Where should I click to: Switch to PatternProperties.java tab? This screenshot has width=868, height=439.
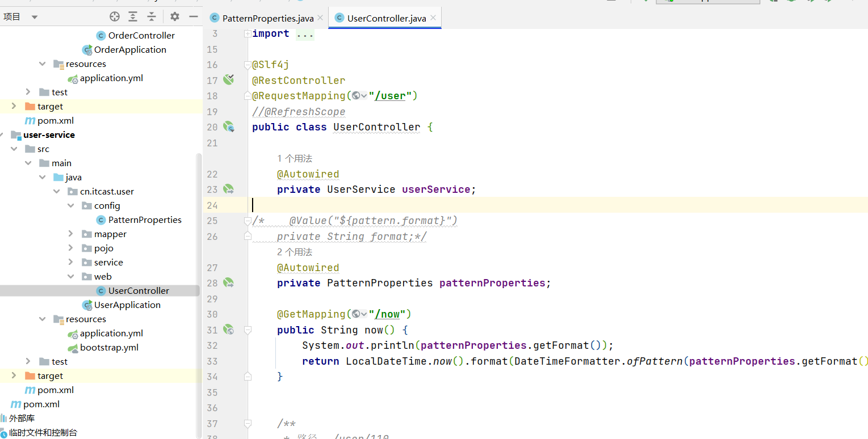[x=268, y=18]
